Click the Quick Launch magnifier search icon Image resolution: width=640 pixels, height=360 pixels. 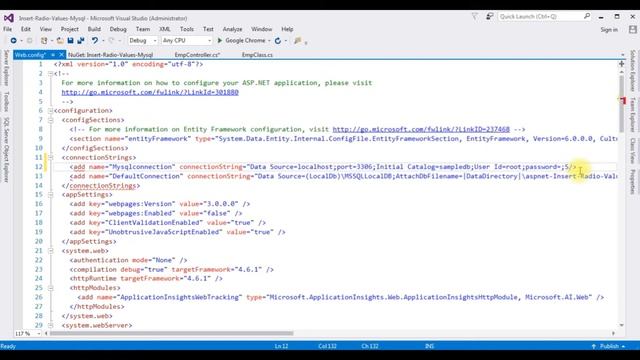point(587,16)
